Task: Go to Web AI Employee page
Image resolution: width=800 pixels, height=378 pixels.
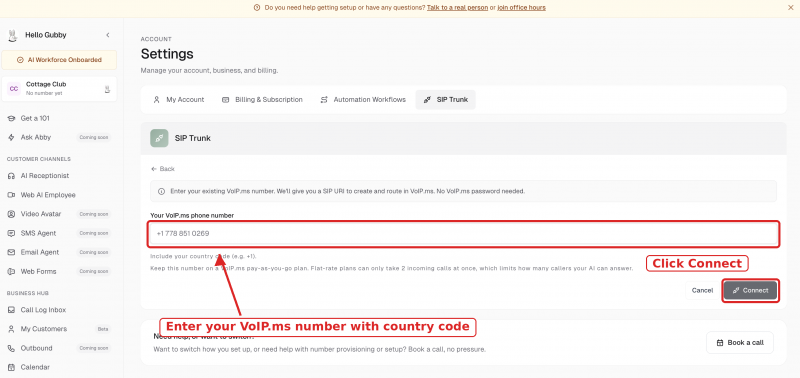Action: [48, 195]
